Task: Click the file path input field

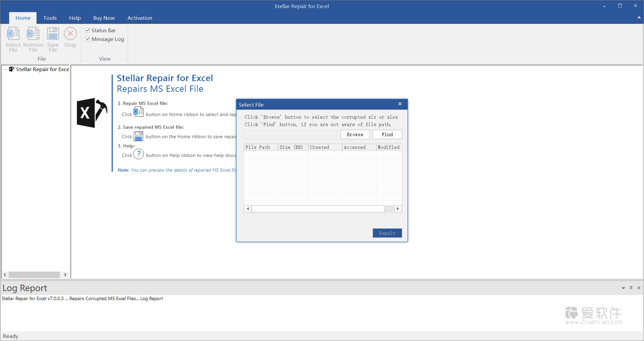Action: coord(290,134)
